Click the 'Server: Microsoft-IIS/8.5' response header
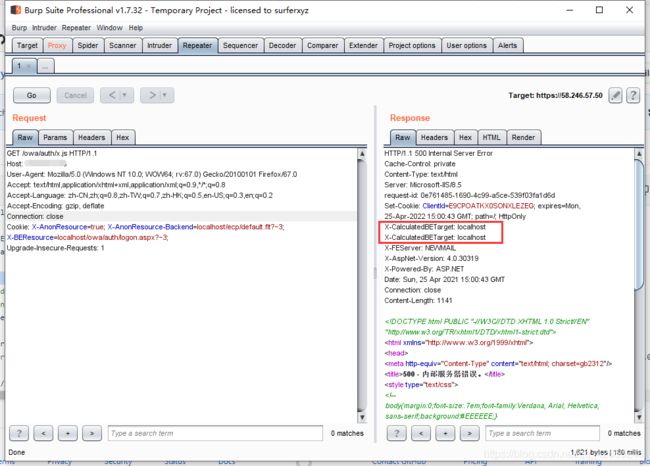Viewport: 650px width, 466px height. click(x=423, y=185)
